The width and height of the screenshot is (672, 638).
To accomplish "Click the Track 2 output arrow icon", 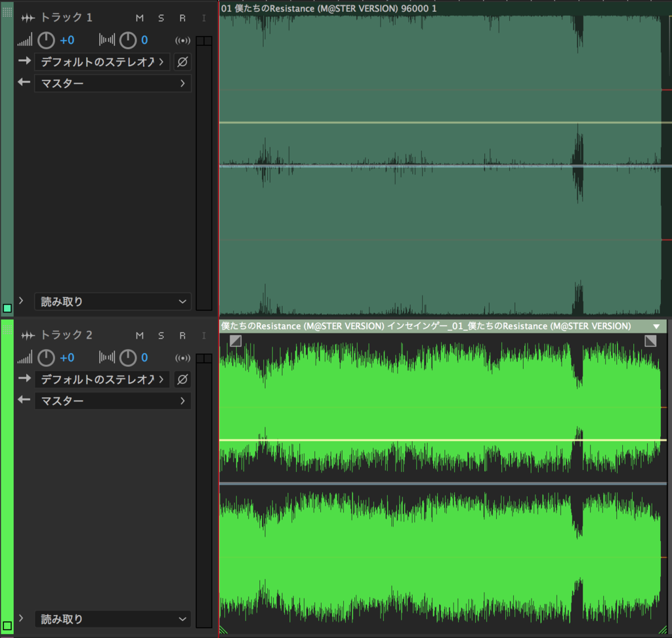I will tap(24, 400).
